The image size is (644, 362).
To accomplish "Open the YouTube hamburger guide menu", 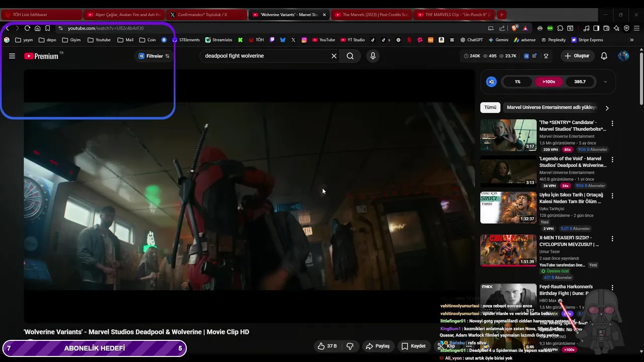I will click(x=12, y=56).
